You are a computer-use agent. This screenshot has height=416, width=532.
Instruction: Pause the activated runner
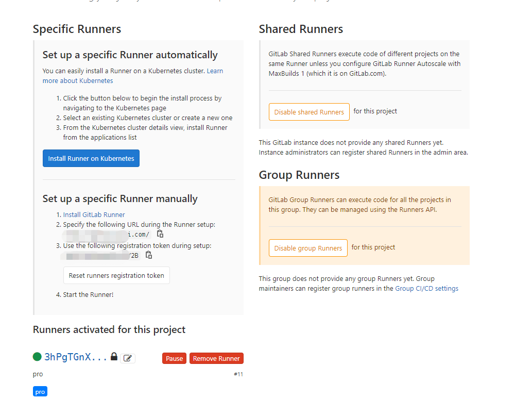pos(175,358)
